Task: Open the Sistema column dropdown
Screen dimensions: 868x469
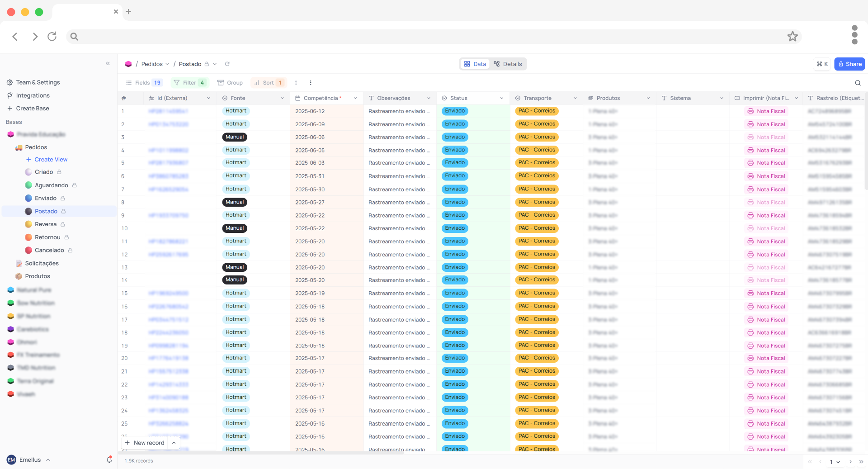Action: [x=722, y=98]
